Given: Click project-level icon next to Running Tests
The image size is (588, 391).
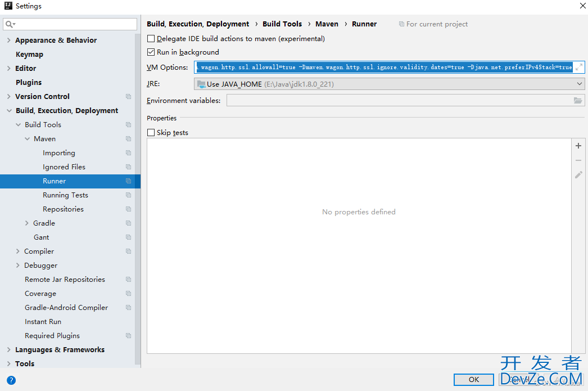Looking at the screenshot, I should click(129, 195).
